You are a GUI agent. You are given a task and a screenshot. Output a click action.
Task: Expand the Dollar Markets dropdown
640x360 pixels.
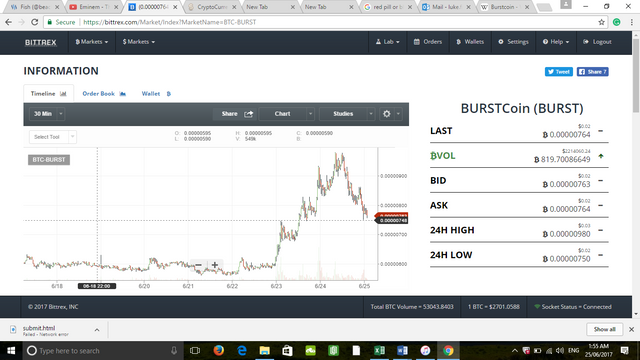(139, 42)
